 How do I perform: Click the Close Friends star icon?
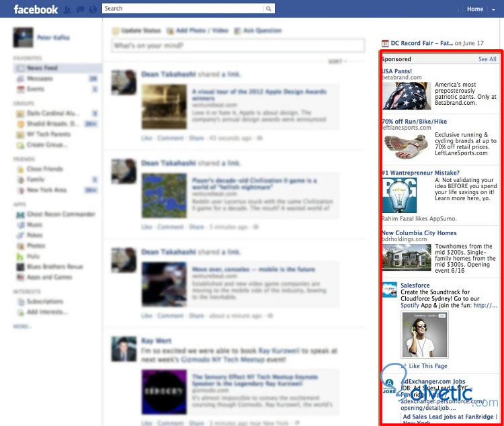[x=20, y=169]
